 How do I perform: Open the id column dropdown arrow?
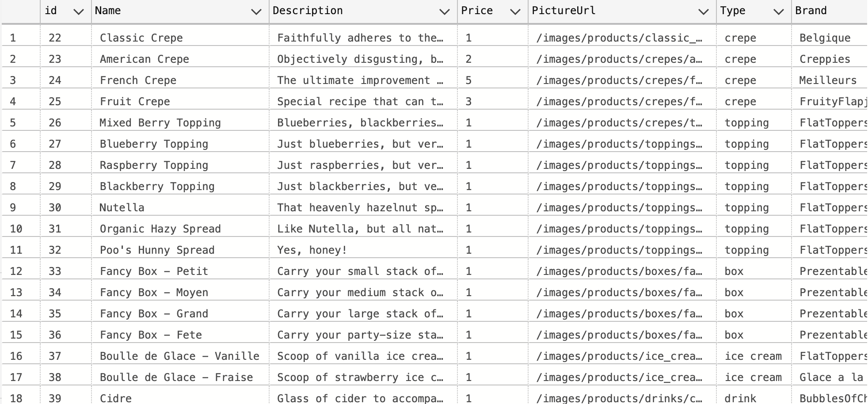tap(79, 12)
